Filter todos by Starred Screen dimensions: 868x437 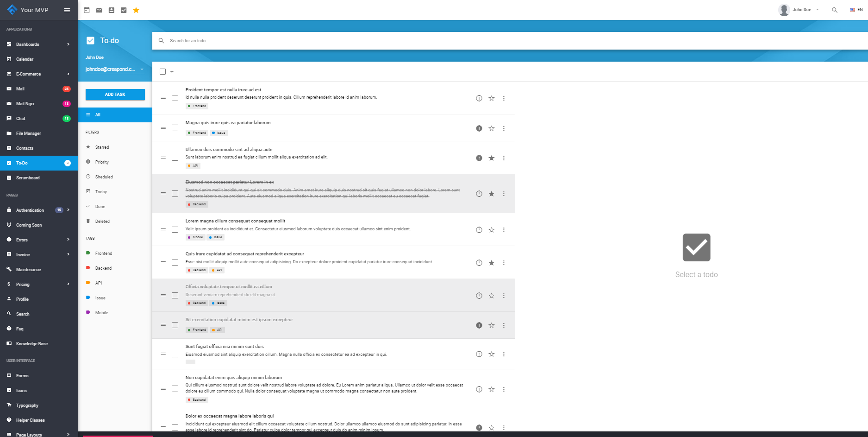[x=115, y=147]
